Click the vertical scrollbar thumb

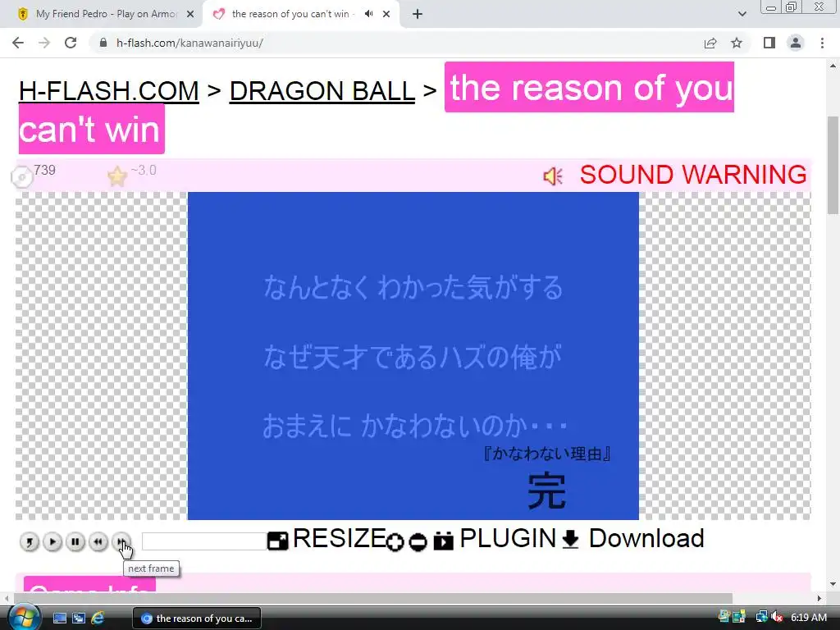[x=833, y=165]
